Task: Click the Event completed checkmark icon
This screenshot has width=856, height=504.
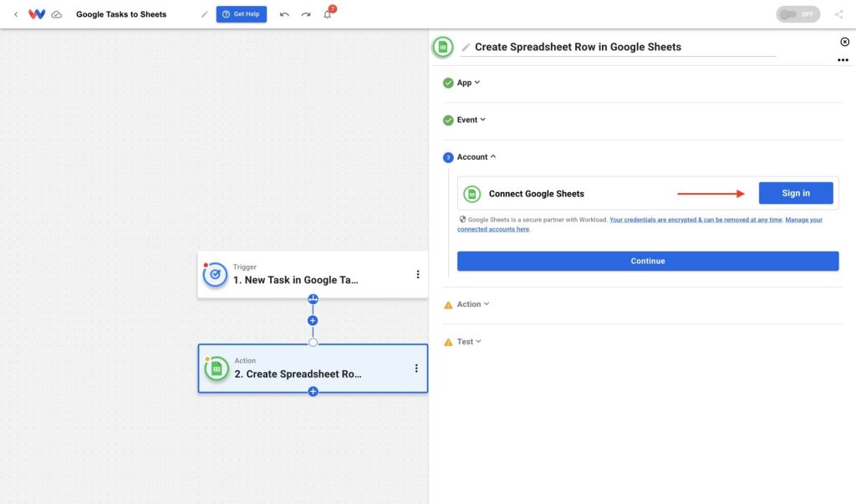Action: (448, 120)
